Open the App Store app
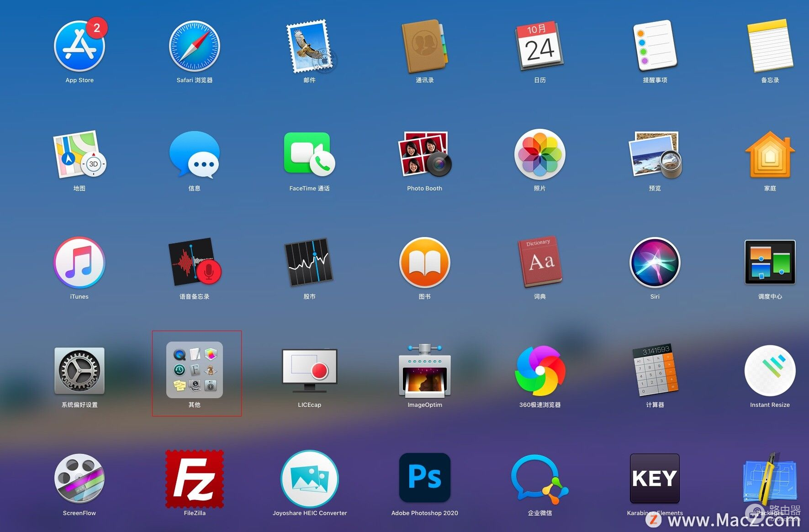Image resolution: width=809 pixels, height=532 pixels. point(79,46)
